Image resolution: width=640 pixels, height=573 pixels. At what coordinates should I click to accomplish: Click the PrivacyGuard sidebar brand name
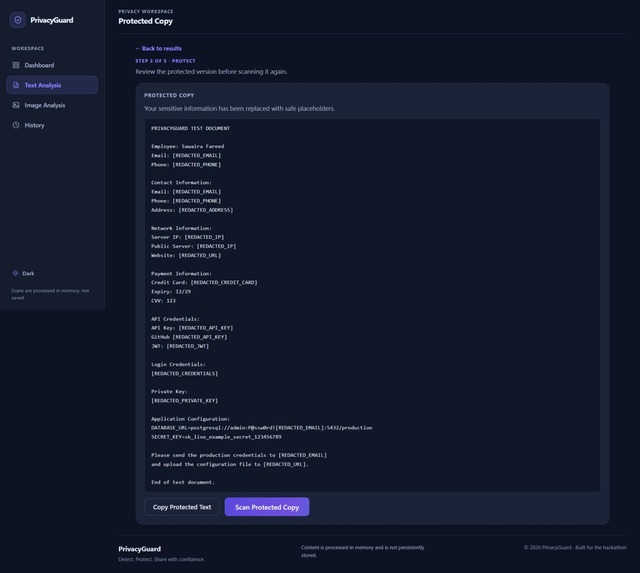click(52, 20)
